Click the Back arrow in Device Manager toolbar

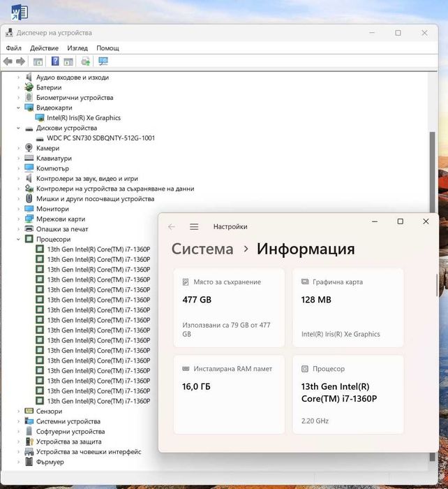click(8, 61)
